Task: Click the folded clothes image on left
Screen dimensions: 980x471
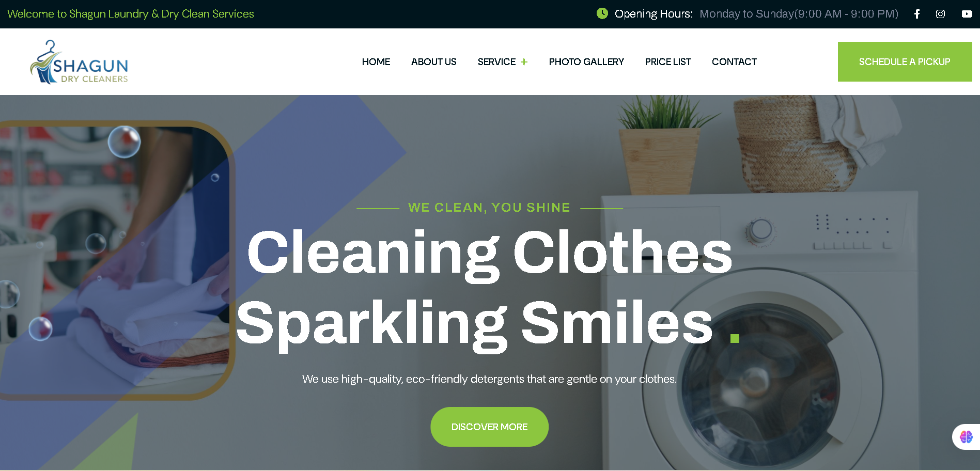Action: point(114,261)
